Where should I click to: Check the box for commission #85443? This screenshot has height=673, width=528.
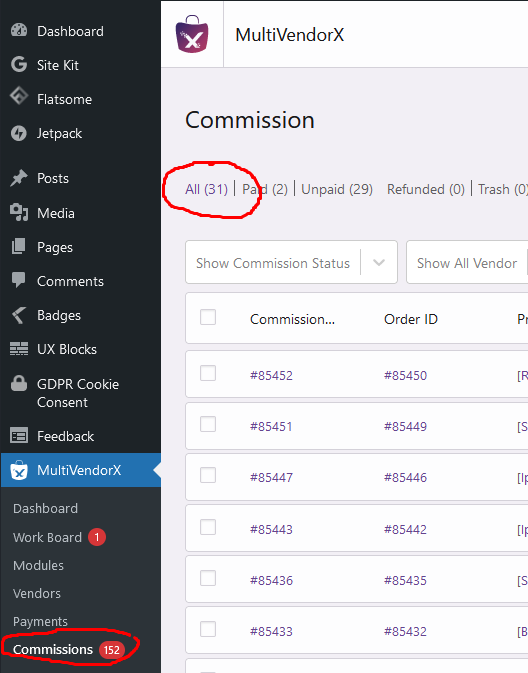tap(208, 527)
